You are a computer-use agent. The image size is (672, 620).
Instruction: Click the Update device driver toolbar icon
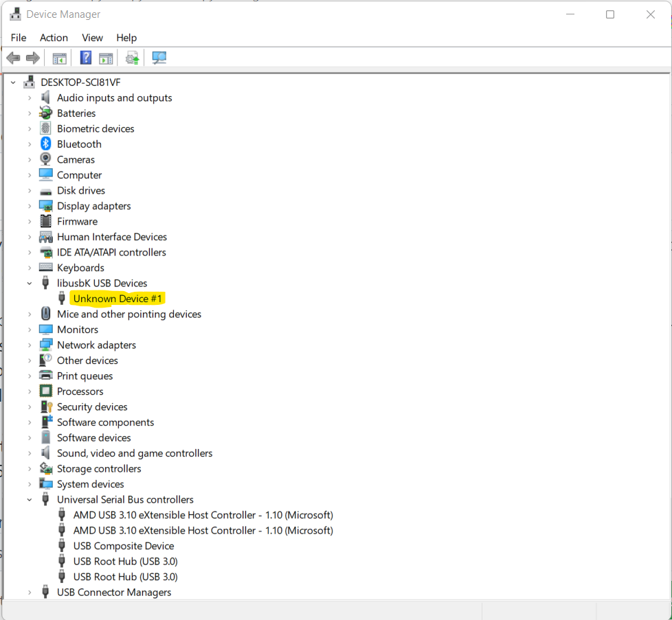[132, 58]
